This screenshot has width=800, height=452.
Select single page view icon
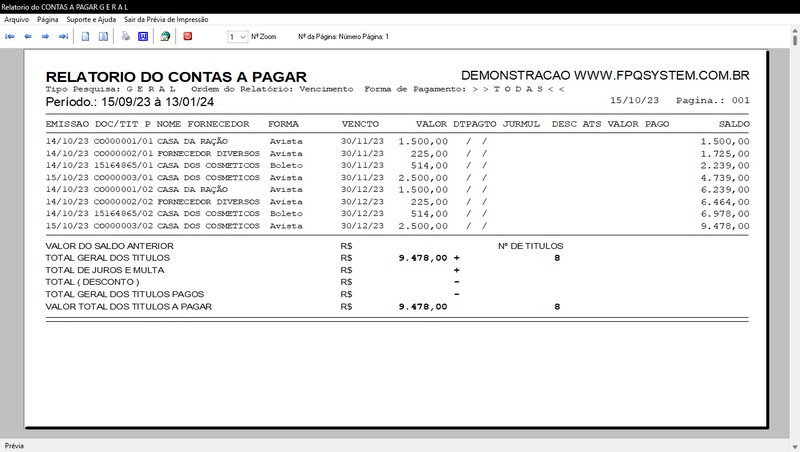(x=85, y=37)
